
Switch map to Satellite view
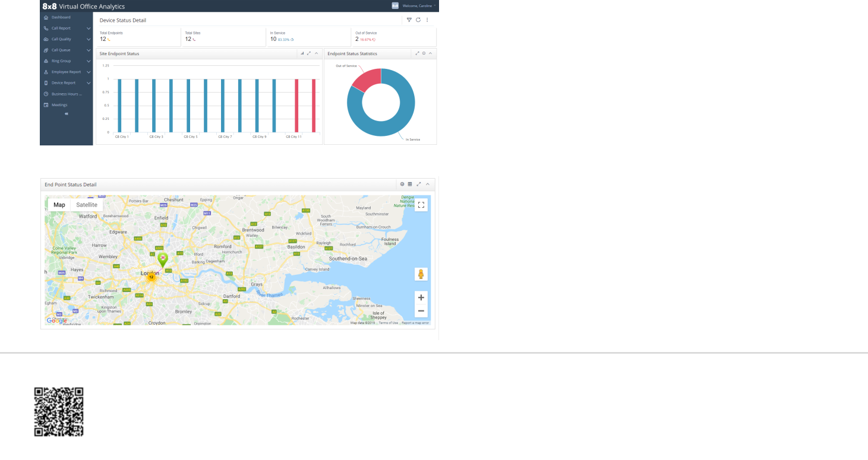tap(87, 205)
